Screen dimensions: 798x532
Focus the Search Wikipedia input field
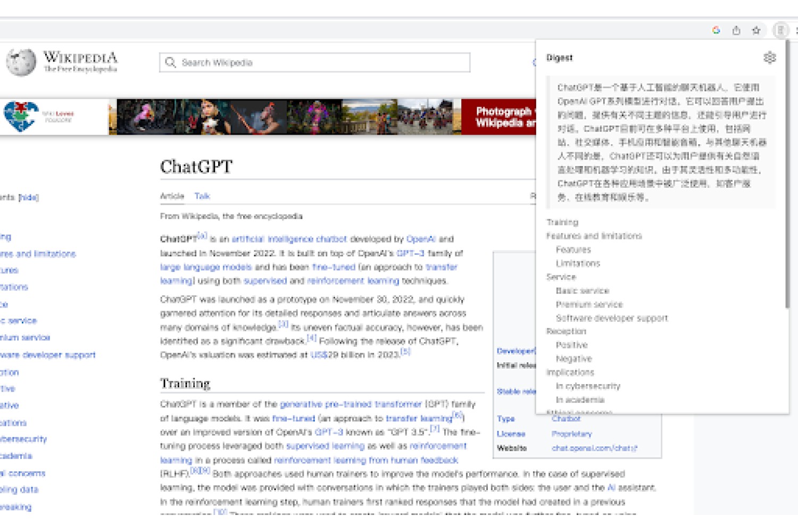pyautogui.click(x=314, y=62)
